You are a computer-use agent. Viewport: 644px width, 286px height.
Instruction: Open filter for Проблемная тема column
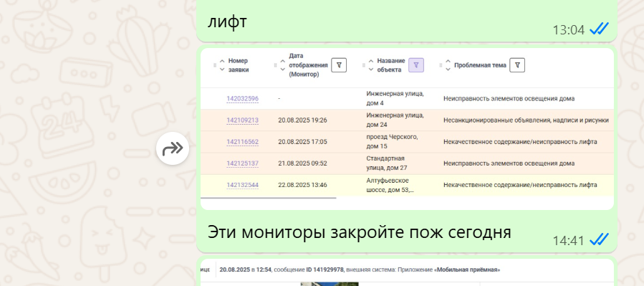click(517, 65)
